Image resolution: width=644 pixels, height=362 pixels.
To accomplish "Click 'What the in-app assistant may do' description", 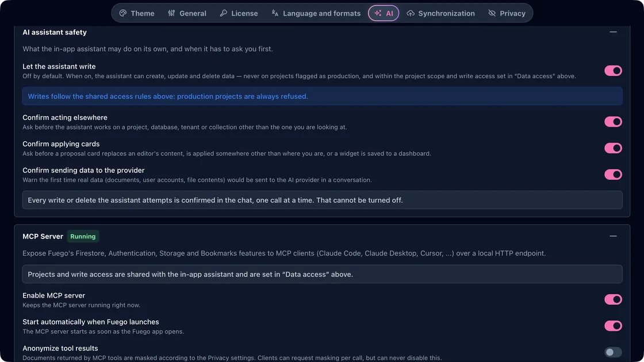I will click(x=148, y=49).
